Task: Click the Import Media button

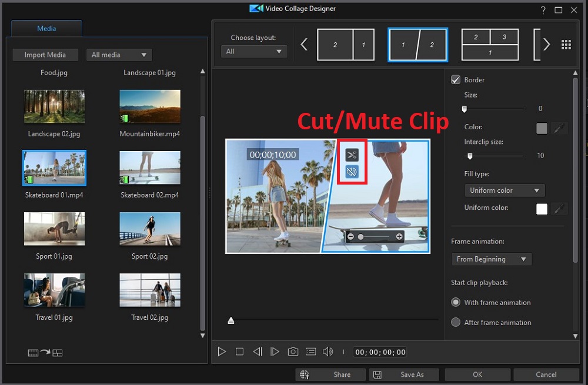Action: coord(45,55)
